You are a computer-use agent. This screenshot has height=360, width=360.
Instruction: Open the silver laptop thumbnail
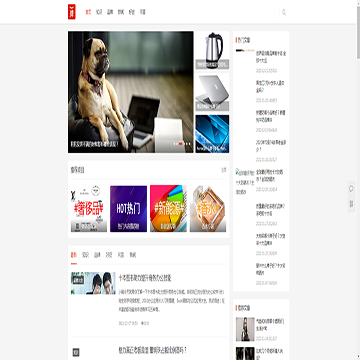[x=212, y=92]
